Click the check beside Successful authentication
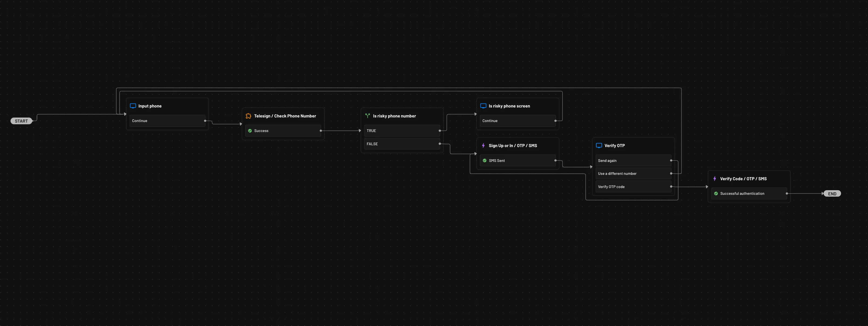This screenshot has height=326, width=868. pyautogui.click(x=716, y=193)
